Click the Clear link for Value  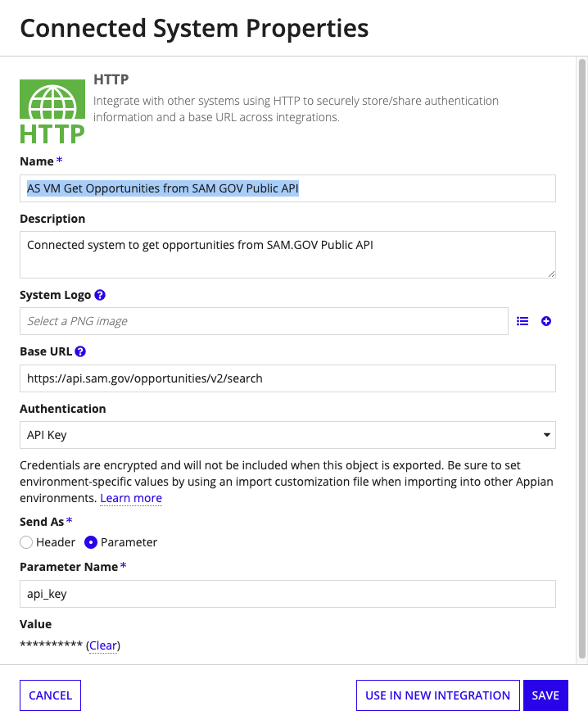[103, 645]
